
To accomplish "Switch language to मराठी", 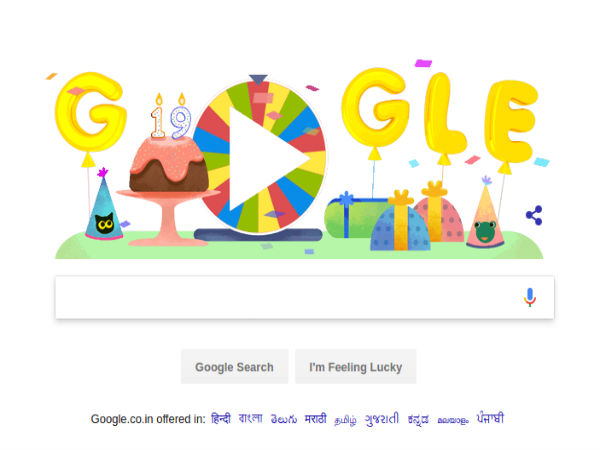I will click(x=316, y=419).
